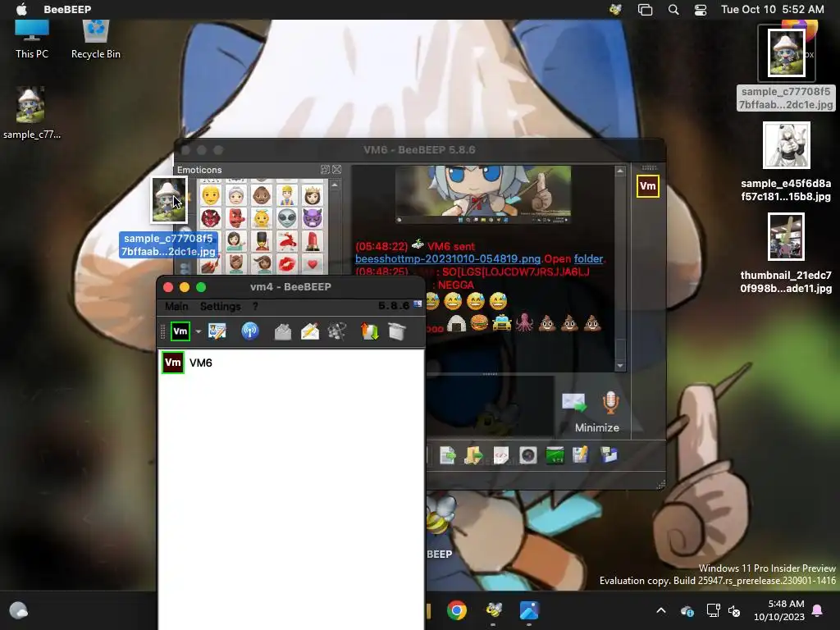Image resolution: width=840 pixels, height=630 pixels.
Task: Select the red ogre face emoticon
Action: click(x=211, y=218)
